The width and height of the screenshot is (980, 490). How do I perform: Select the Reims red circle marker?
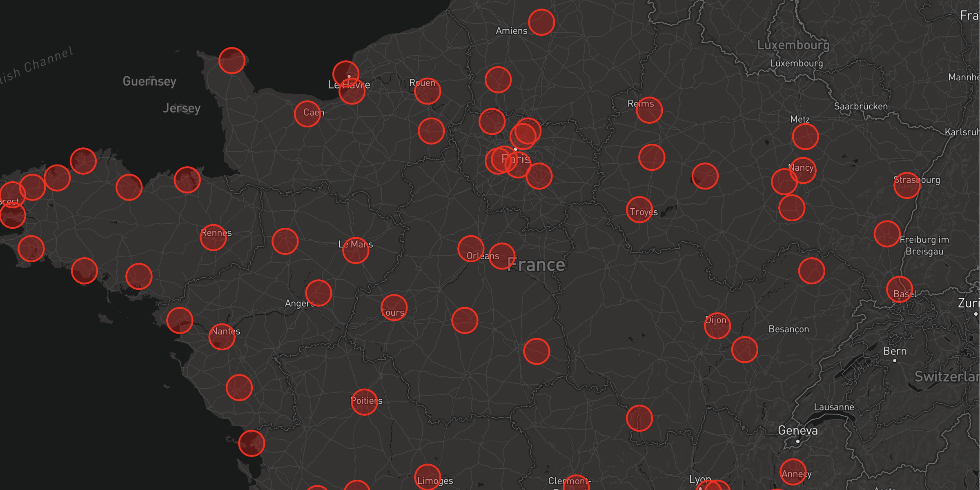[x=649, y=110]
